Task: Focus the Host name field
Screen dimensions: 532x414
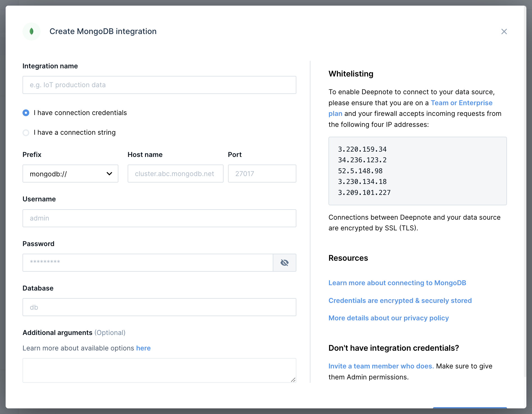Action: (175, 174)
